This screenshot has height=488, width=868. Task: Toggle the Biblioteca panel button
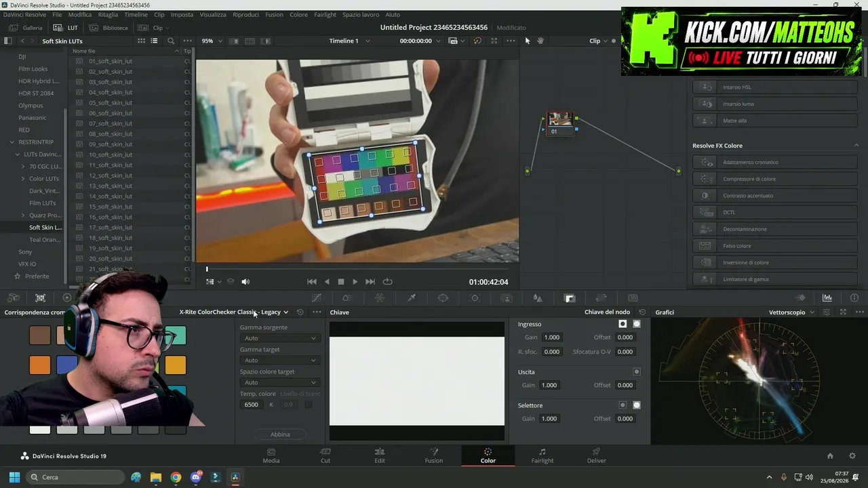[108, 28]
